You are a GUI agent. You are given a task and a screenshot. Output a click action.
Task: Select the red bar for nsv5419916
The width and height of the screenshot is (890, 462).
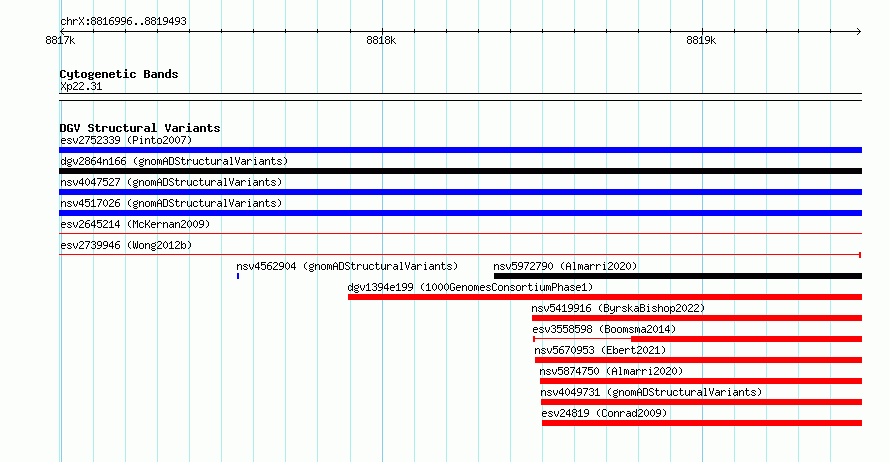point(697,318)
